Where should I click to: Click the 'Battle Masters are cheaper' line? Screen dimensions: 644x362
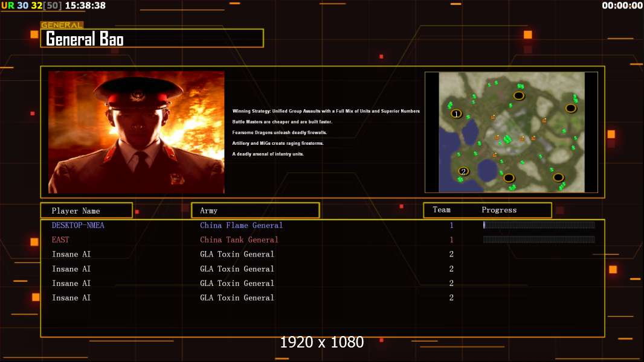pyautogui.click(x=282, y=122)
